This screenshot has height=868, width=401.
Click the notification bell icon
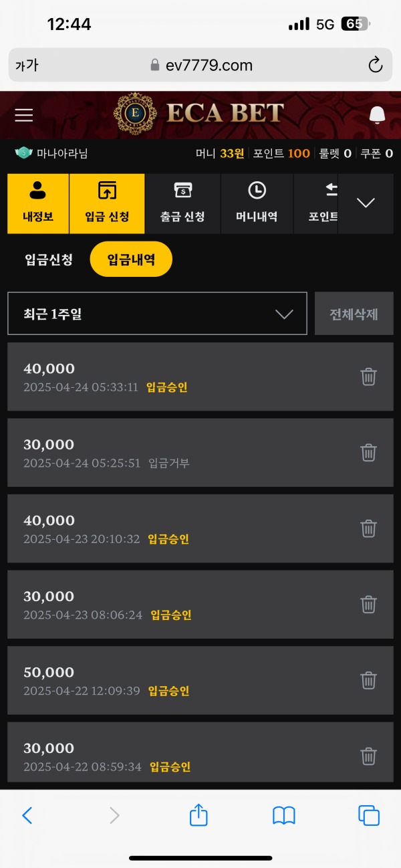point(376,114)
